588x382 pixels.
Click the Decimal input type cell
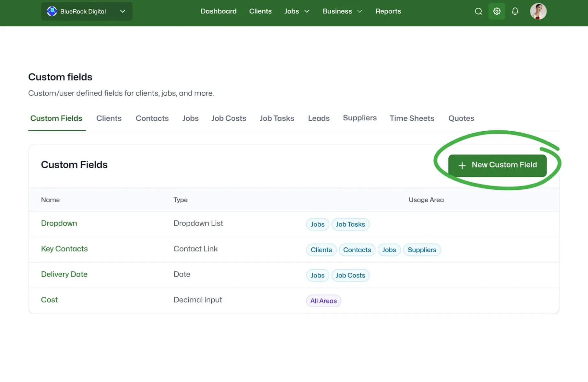pos(198,300)
